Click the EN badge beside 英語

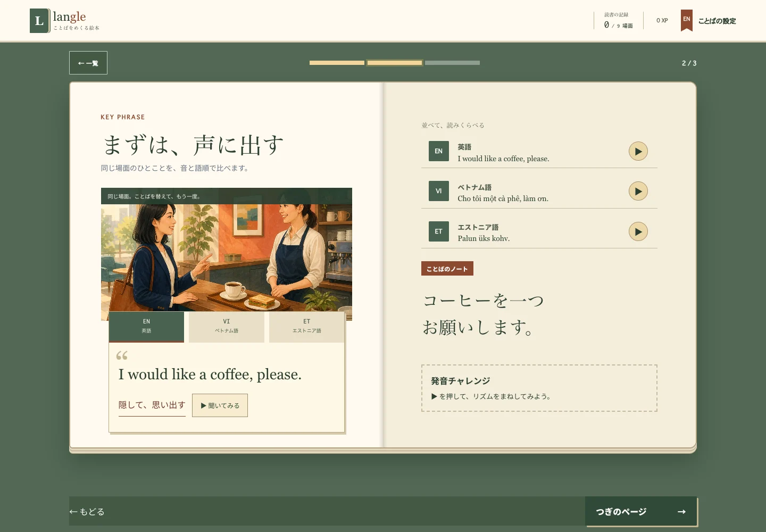point(439,151)
